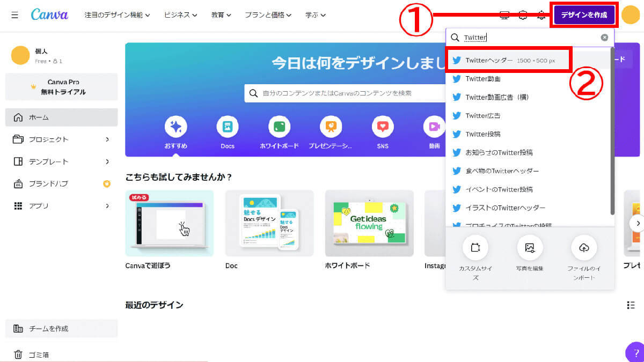Expand the アプリ chevron in sidebar
The width and height of the screenshot is (644, 362).
click(x=107, y=206)
